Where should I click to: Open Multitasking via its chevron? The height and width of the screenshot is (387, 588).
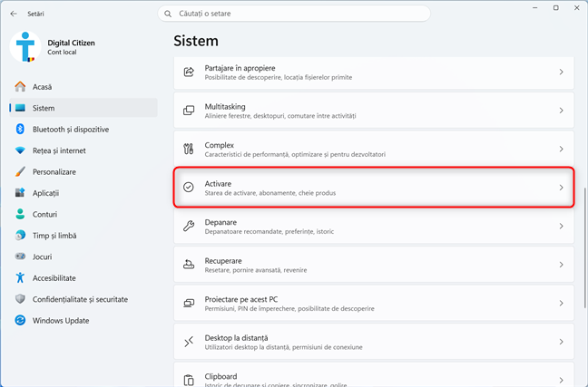pos(562,111)
